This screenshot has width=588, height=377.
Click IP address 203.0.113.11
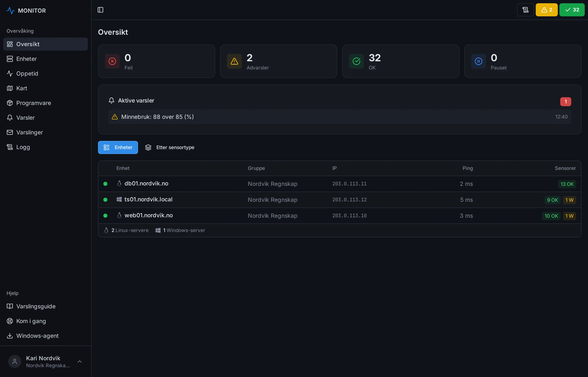pos(349,184)
